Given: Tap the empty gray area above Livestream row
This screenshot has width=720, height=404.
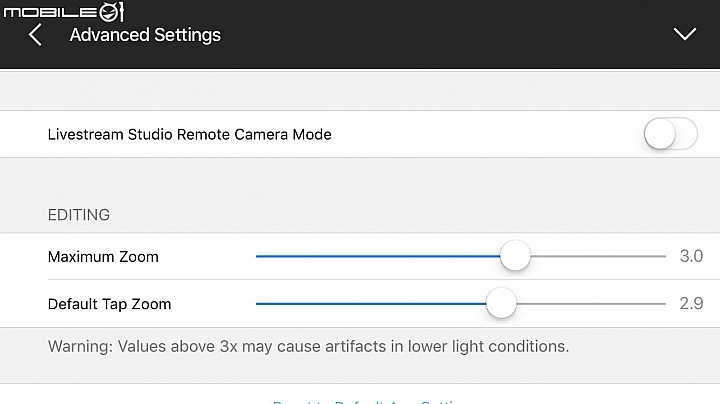Looking at the screenshot, I should 360,91.
